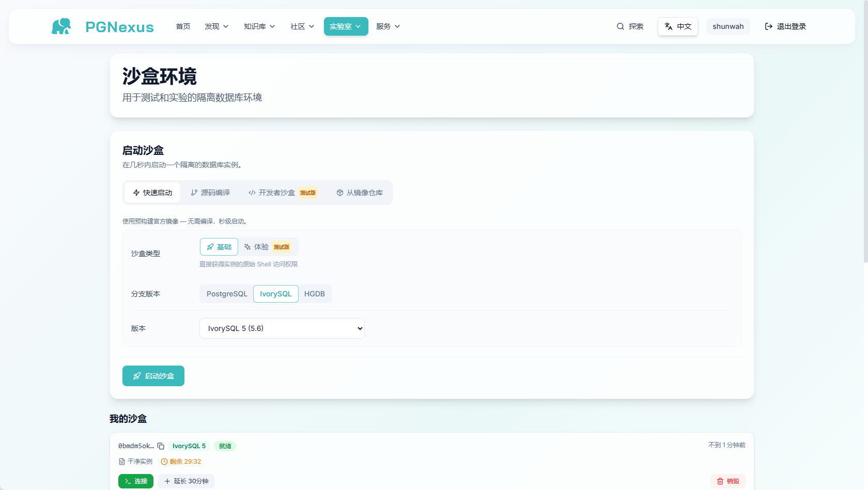Click the plus icon on 延长 30分钟

[x=167, y=481]
